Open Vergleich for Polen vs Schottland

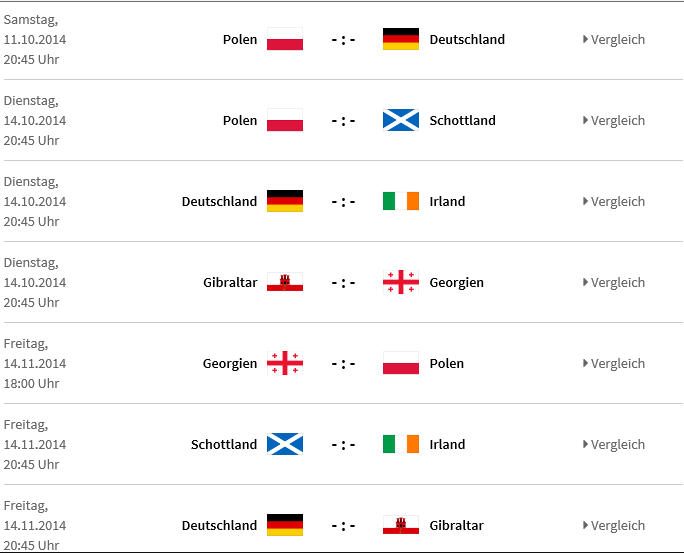614,120
